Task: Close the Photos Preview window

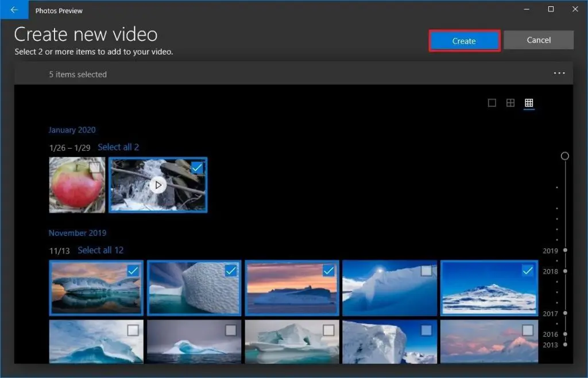Action: tap(575, 9)
